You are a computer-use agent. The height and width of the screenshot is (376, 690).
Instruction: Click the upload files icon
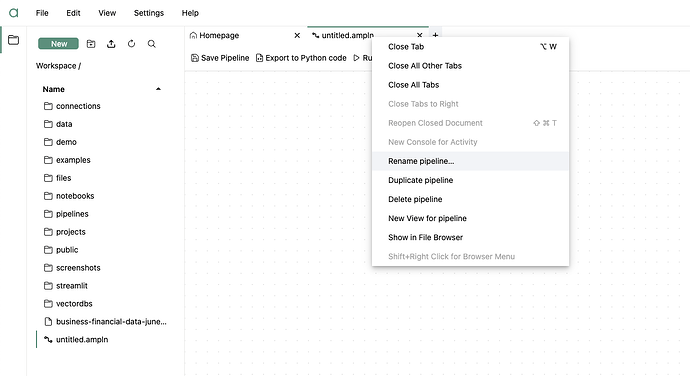click(x=111, y=44)
